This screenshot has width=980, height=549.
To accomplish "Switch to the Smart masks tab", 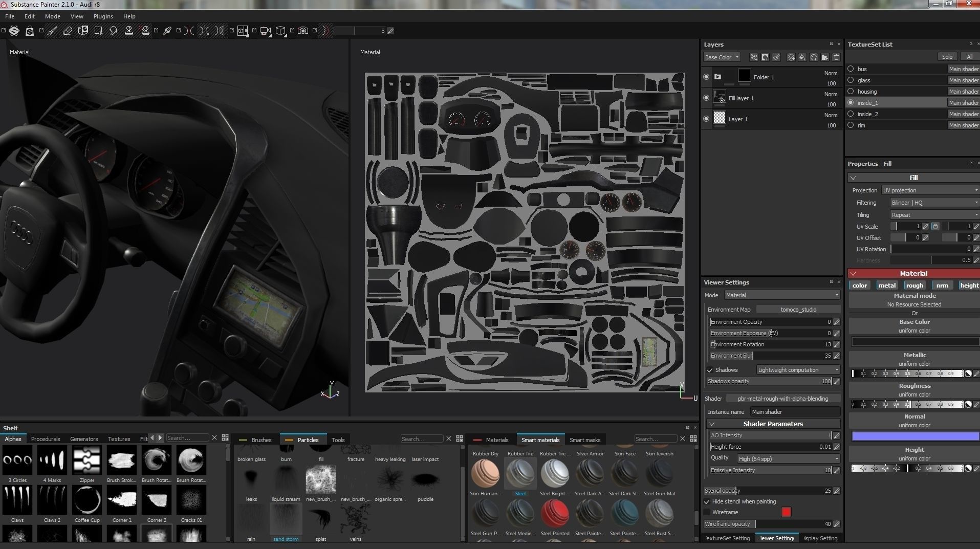I will [x=584, y=440].
